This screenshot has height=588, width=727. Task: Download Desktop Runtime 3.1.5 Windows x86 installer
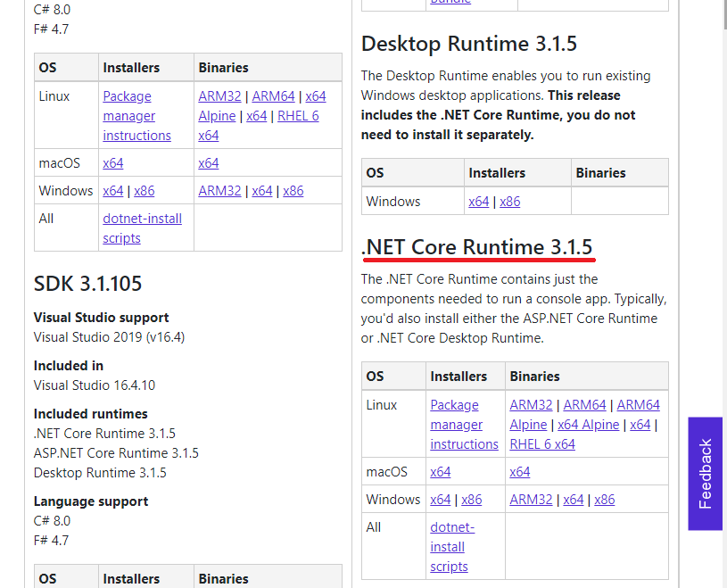pyautogui.click(x=510, y=202)
